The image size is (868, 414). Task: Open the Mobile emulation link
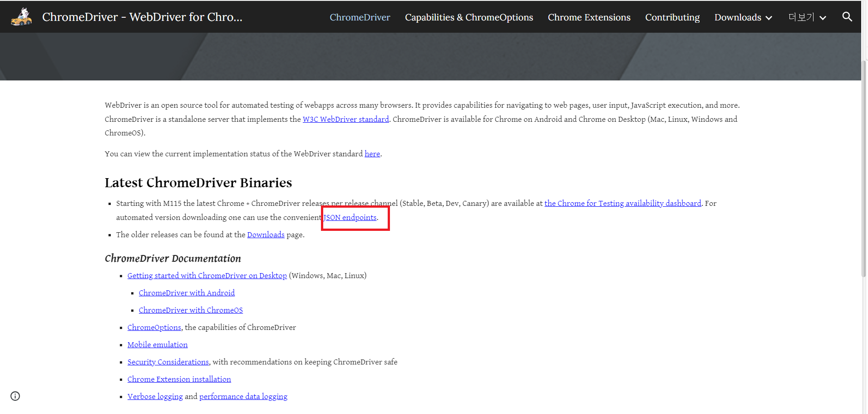pyautogui.click(x=158, y=344)
